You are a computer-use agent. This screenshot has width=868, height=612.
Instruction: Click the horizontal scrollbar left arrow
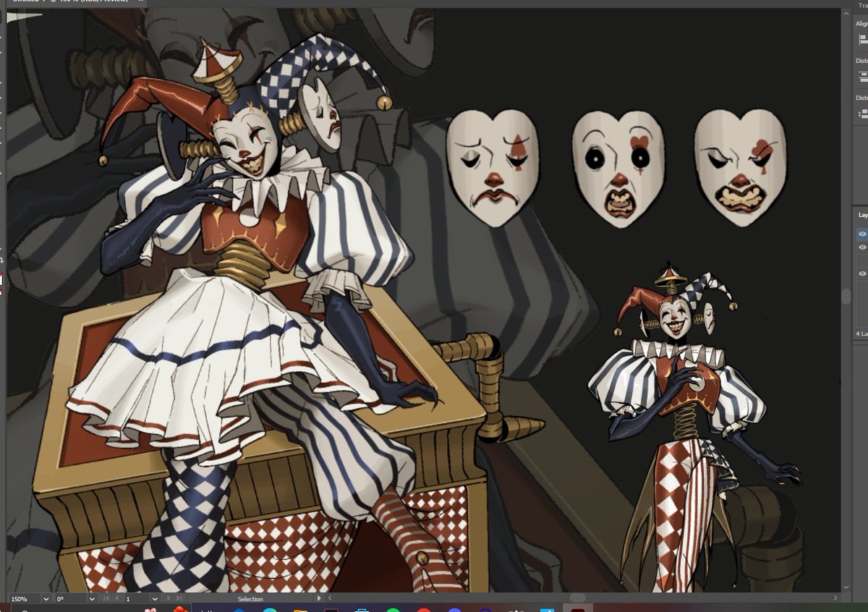pos(330,598)
